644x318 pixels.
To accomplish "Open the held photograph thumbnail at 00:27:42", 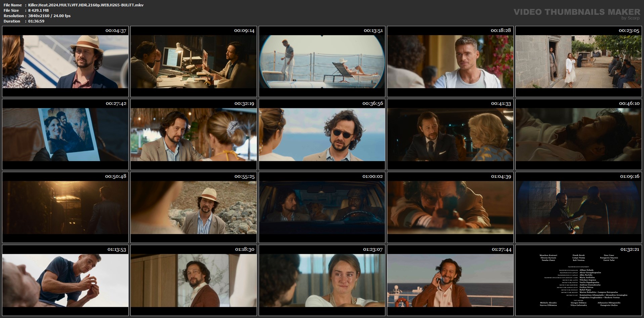I will coord(65,134).
